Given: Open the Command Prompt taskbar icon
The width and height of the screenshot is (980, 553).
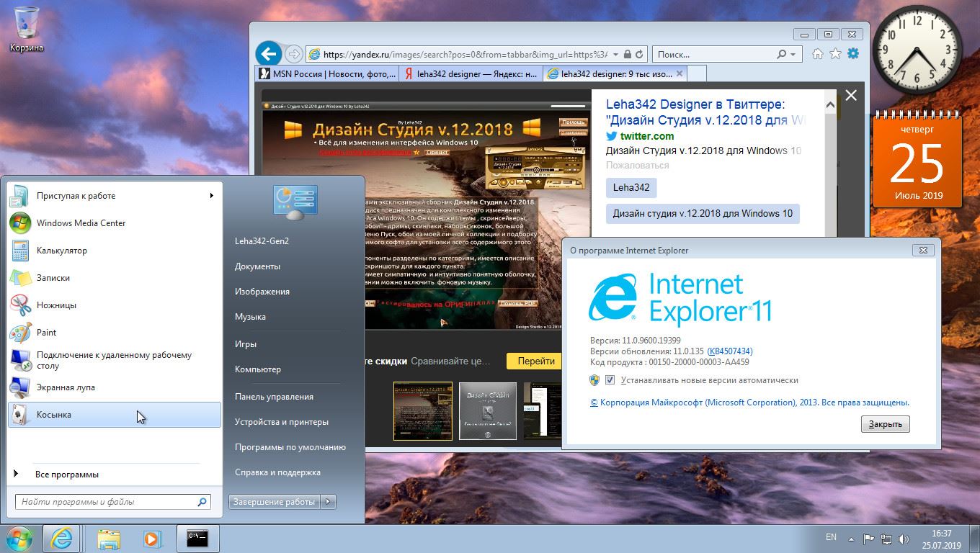Looking at the screenshot, I should (197, 539).
